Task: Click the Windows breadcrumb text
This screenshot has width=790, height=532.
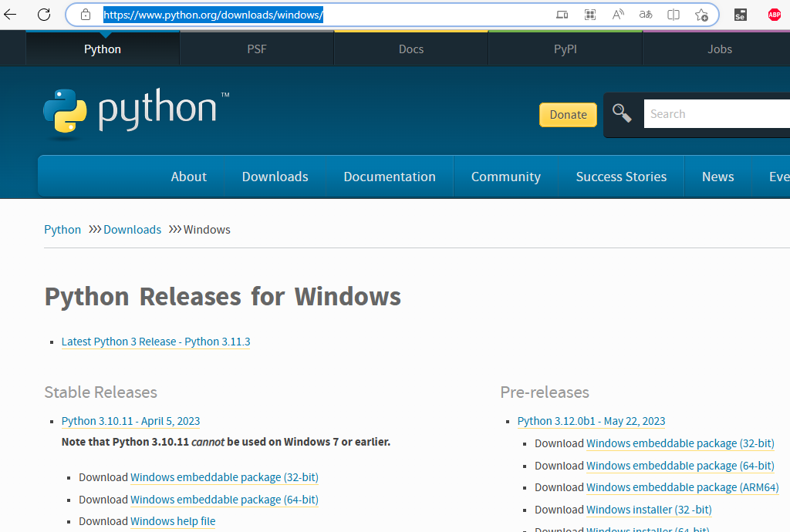Action: pos(207,230)
